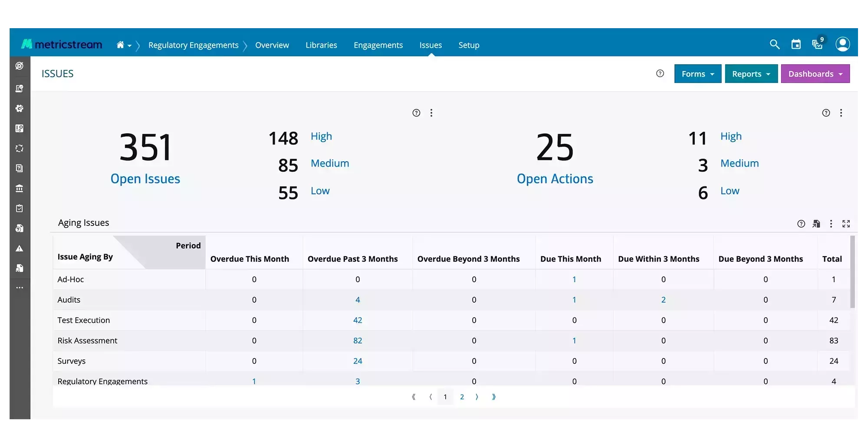This screenshot has width=868, height=447.
Task: Open the Medium actions link beside 3
Action: click(x=740, y=163)
